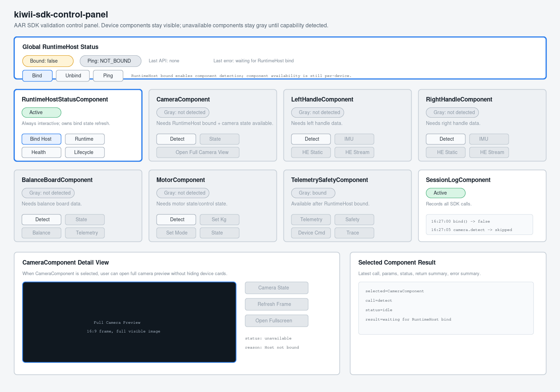Click 'Gray: not detected' pill in MotorComponent
The image size is (560, 392).
tap(183, 193)
